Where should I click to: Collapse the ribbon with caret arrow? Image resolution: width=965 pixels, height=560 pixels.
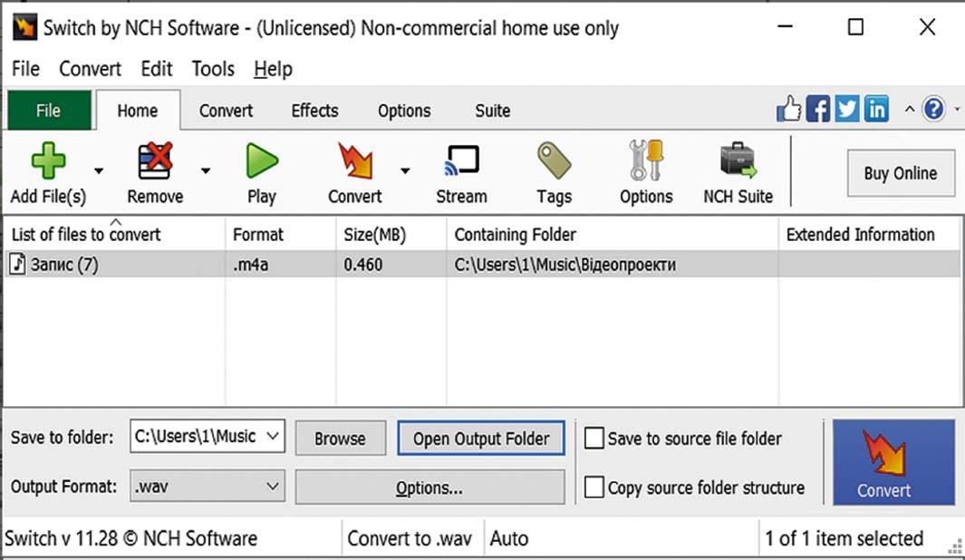pos(909,110)
